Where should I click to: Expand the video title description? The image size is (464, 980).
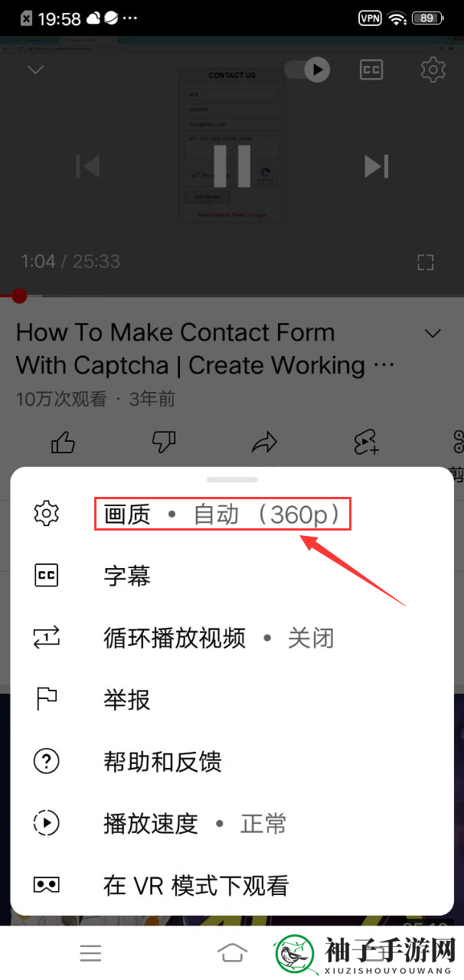433,334
